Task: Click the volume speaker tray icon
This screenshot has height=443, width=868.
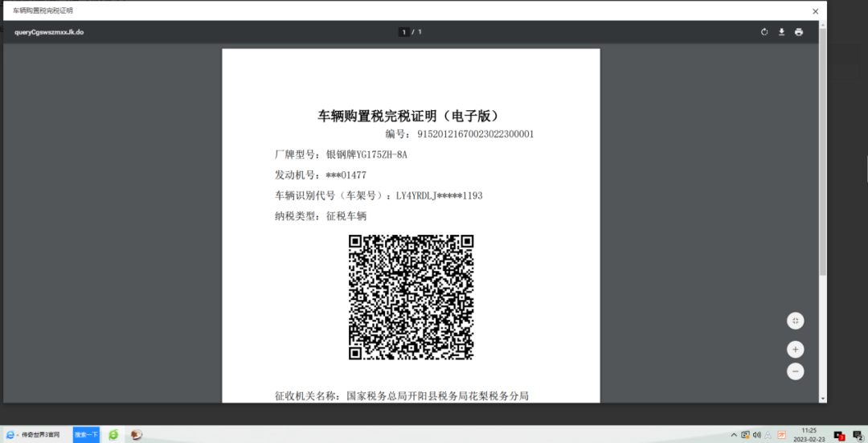Action: 757,435
